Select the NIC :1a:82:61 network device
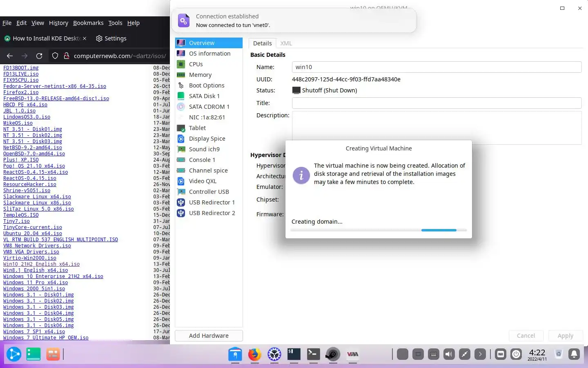 [209, 117]
